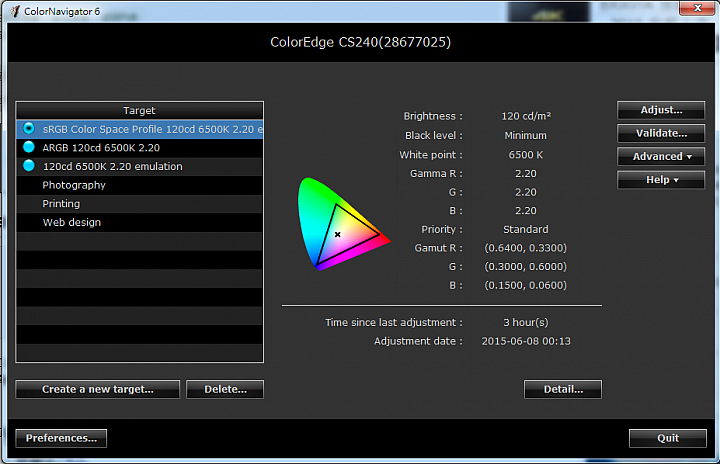Choose the Web design target
Image resolution: width=720 pixels, height=464 pixels.
(140, 222)
